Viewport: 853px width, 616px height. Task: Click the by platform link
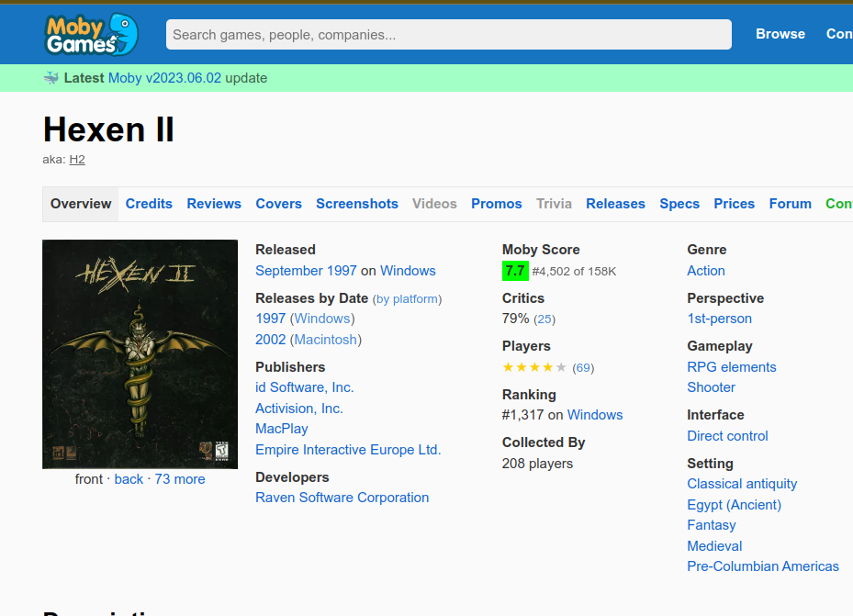click(x=407, y=299)
